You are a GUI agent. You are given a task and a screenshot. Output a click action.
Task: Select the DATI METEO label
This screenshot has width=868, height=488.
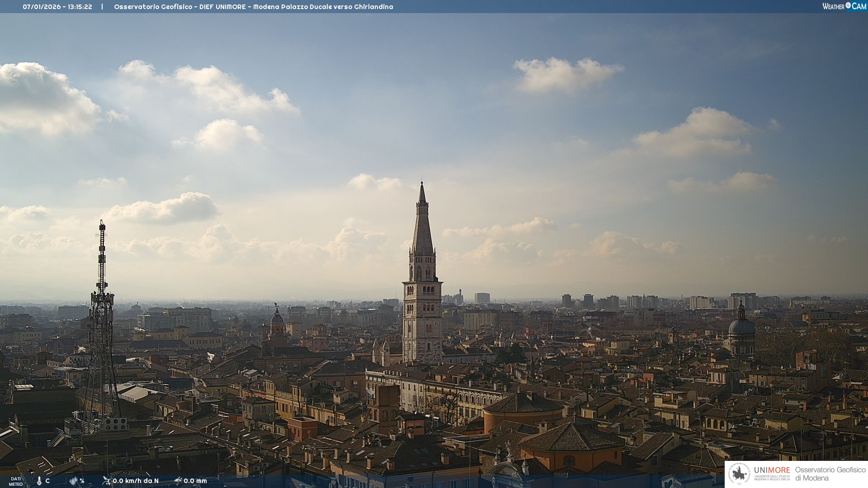coord(16,481)
